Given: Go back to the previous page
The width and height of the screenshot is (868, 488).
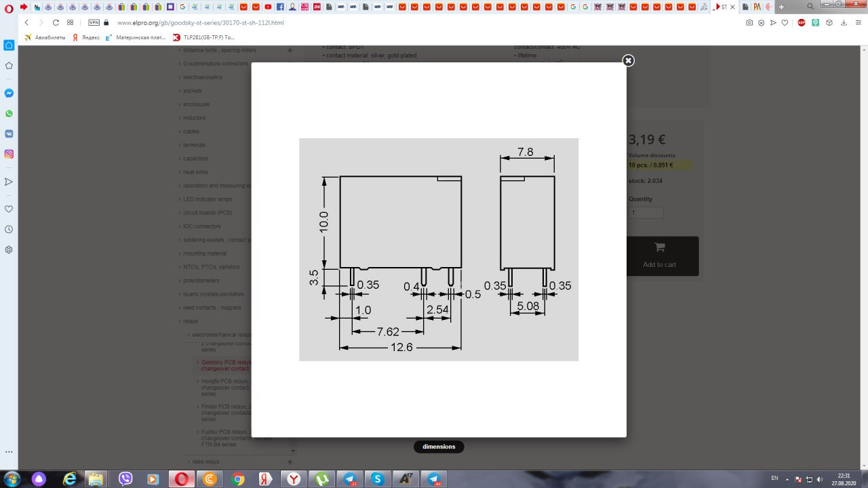Looking at the screenshot, I should 26,22.
